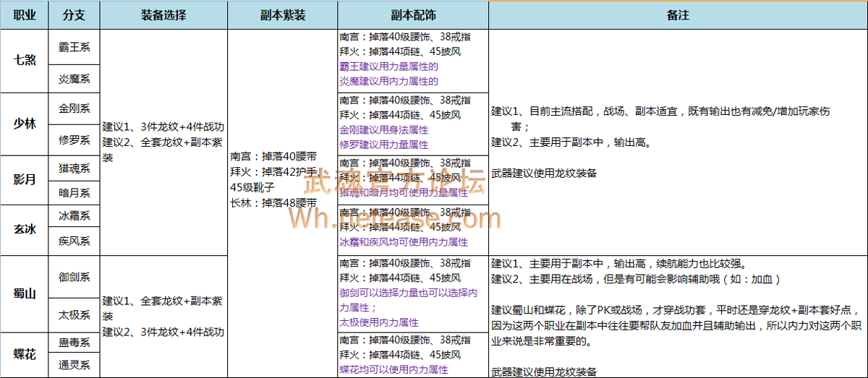Select the 少林 class cell
Screen dimensions: 868x378
click(x=24, y=124)
